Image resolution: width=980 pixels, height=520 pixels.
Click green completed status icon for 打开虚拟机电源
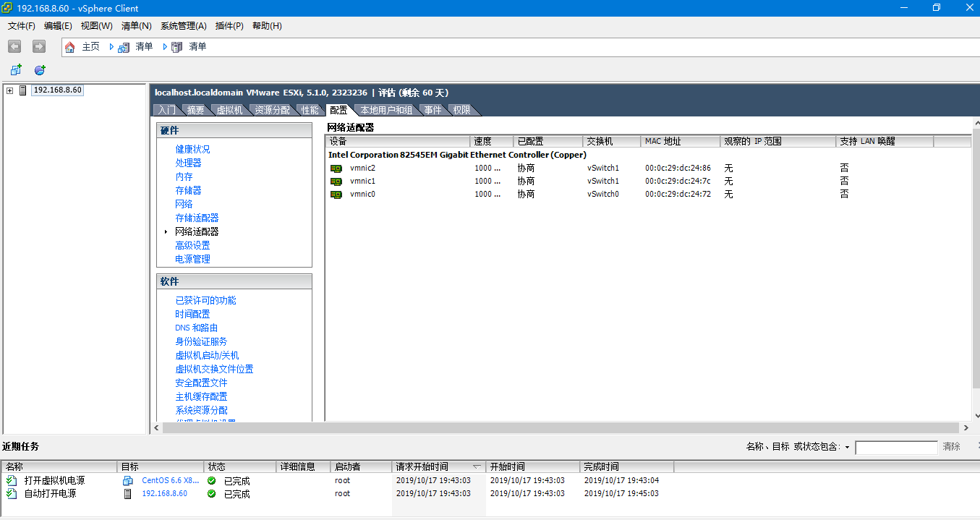tap(211, 480)
